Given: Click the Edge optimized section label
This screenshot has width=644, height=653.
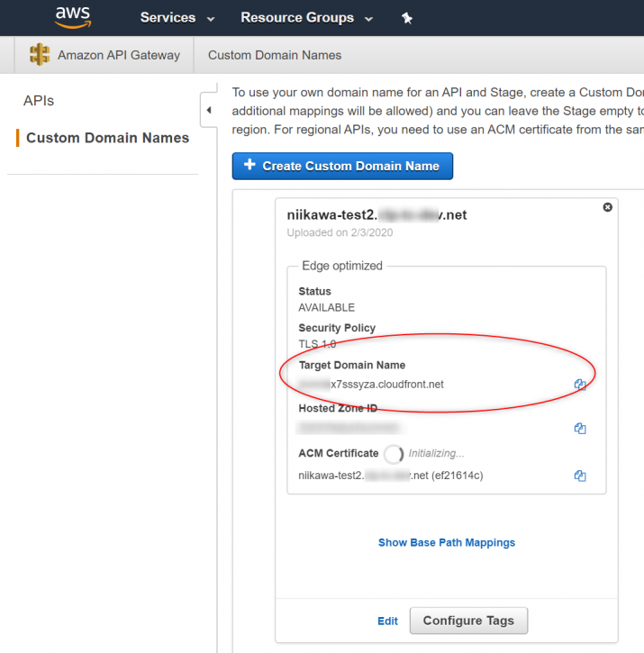Looking at the screenshot, I should [x=342, y=266].
